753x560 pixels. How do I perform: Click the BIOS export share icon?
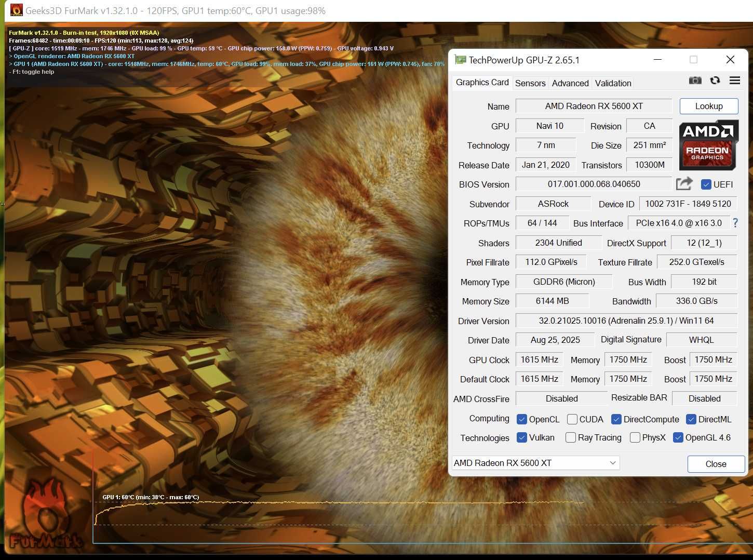click(x=684, y=184)
